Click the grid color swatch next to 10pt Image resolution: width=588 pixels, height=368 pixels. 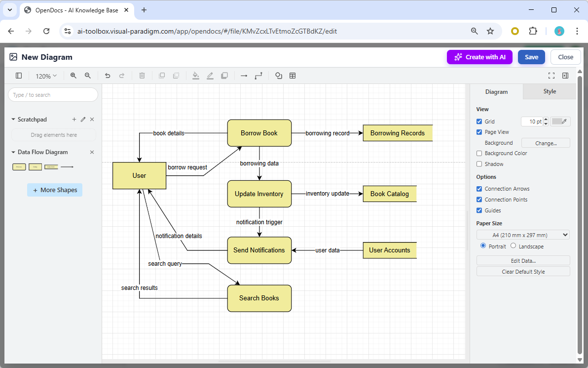[560, 121]
